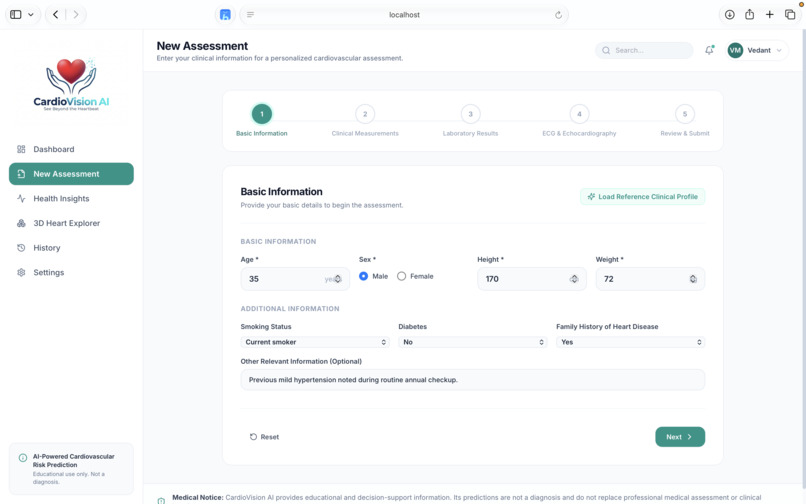Select New Assessment in the sidebar
Image resolution: width=806 pixels, height=504 pixels.
pyautogui.click(x=71, y=174)
